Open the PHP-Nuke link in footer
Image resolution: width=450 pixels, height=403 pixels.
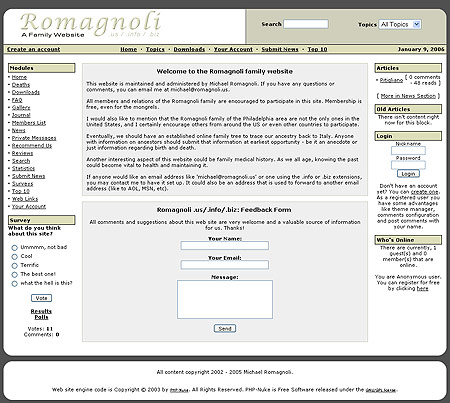[x=179, y=390]
